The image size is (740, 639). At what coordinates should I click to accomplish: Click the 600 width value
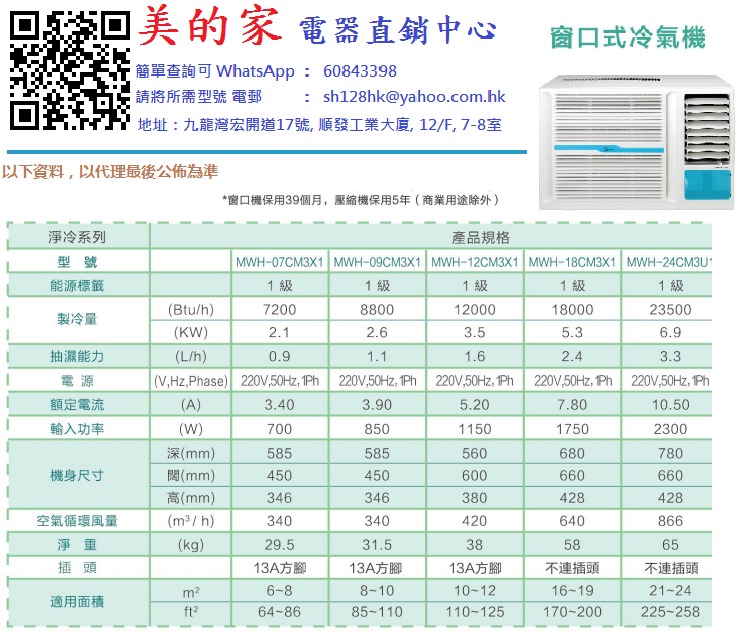click(475, 475)
